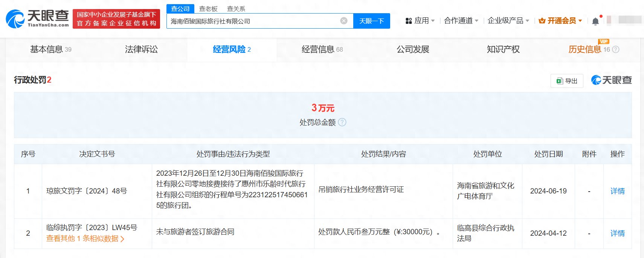The image size is (644, 258).
Task: Switch to the 查关系 search tab
Action: click(x=236, y=9)
